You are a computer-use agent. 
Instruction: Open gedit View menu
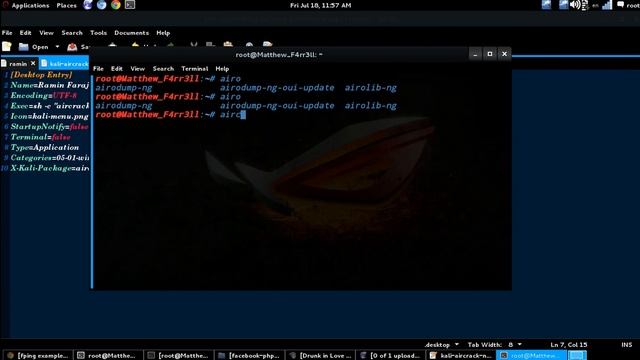tap(46, 33)
